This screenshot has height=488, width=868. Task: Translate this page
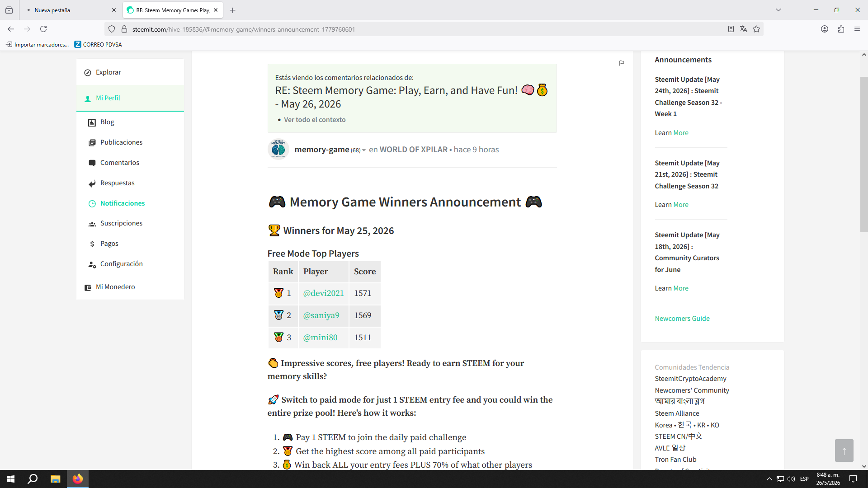click(x=744, y=29)
